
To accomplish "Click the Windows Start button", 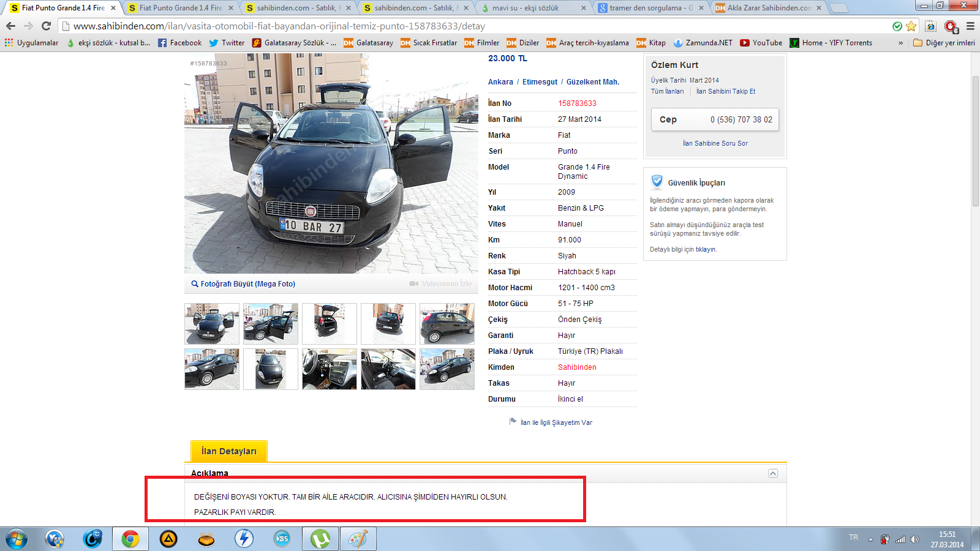I will coord(17,539).
